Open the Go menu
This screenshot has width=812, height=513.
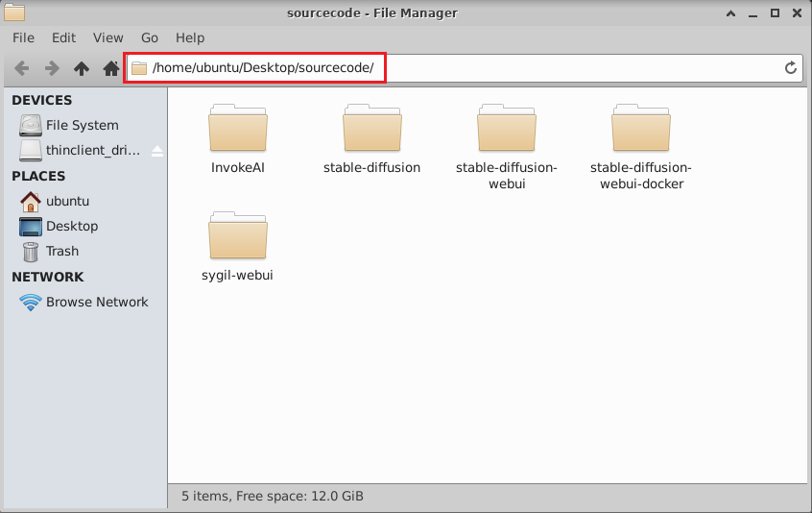(x=150, y=37)
